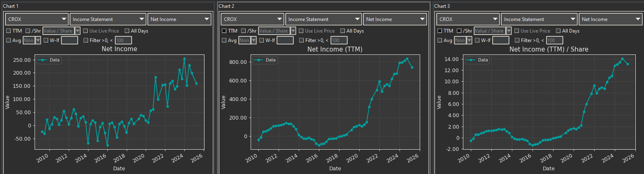Check the W-If box in Chart 3

coord(477,40)
